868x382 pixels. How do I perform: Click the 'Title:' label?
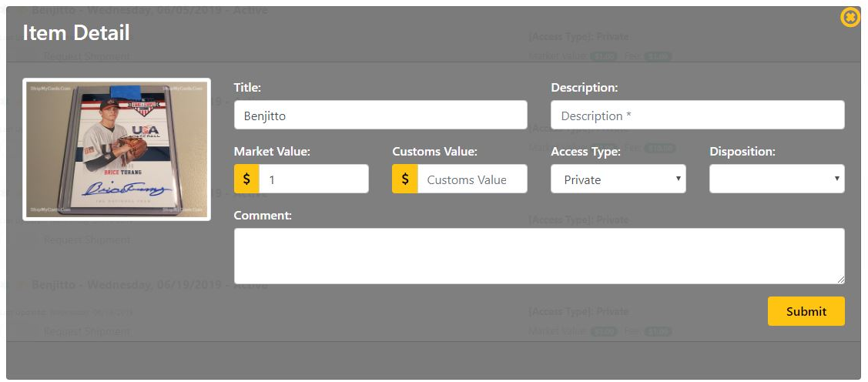pos(247,88)
